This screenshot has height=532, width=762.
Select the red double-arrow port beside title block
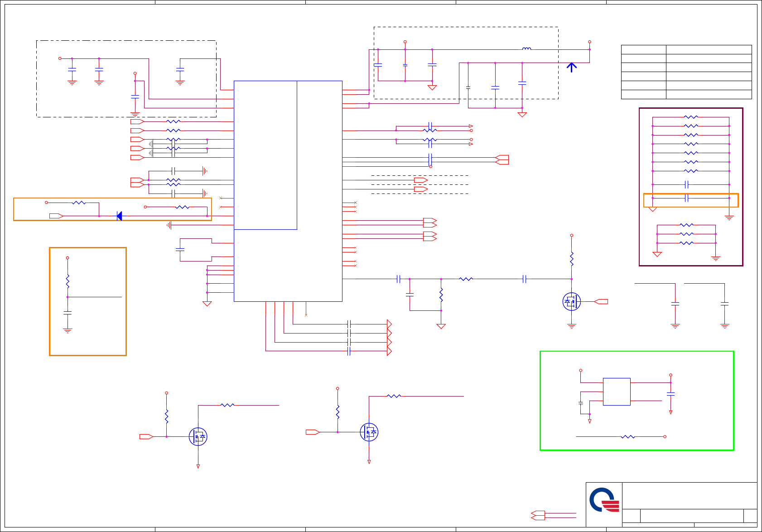point(538,515)
